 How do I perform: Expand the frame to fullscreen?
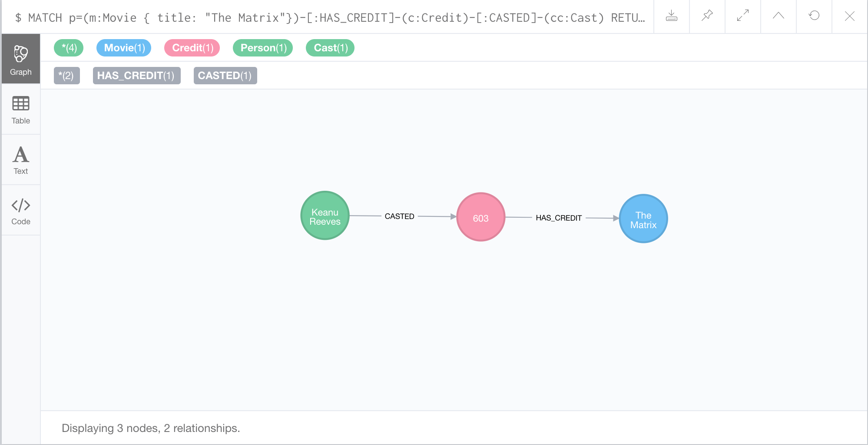click(x=742, y=17)
